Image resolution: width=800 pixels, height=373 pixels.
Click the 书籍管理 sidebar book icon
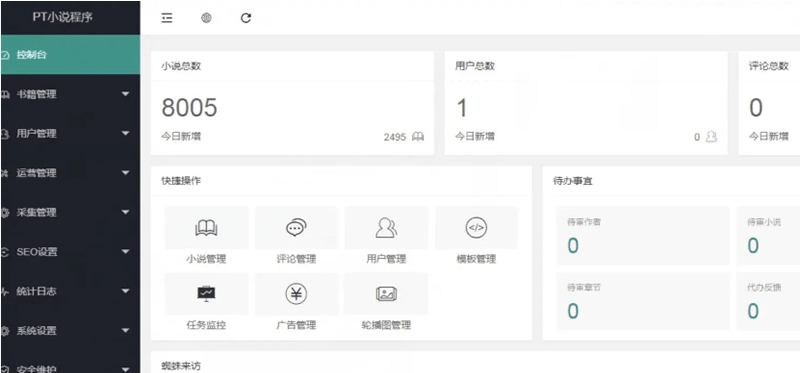coord(5,94)
